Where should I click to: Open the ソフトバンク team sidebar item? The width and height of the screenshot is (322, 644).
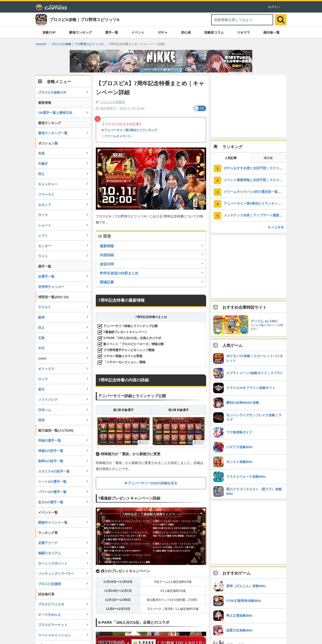(63, 399)
